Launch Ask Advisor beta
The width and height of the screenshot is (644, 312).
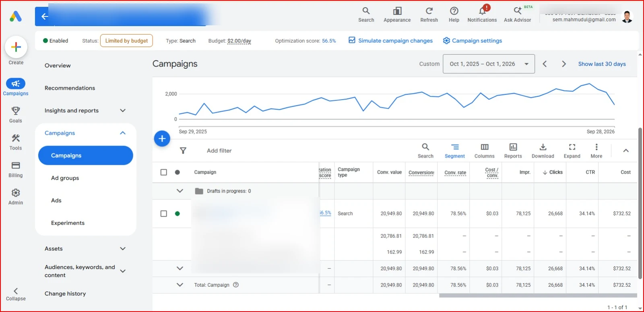(x=518, y=14)
